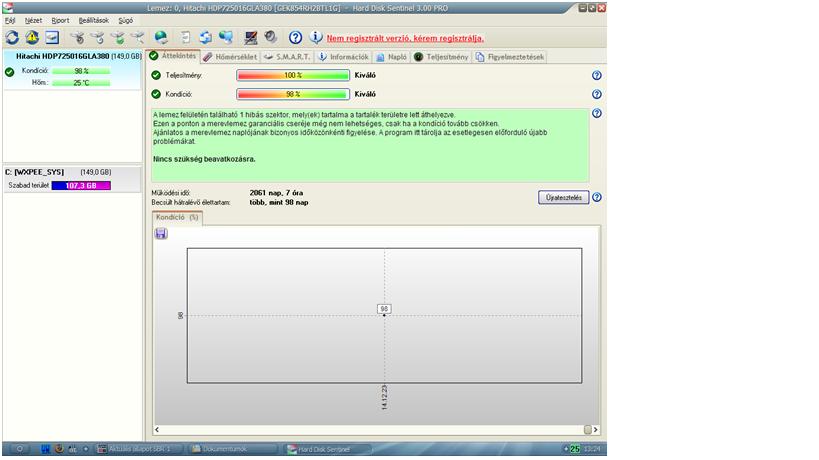Click the graph scrollbar left arrow
The image size is (819, 460).
click(x=157, y=430)
